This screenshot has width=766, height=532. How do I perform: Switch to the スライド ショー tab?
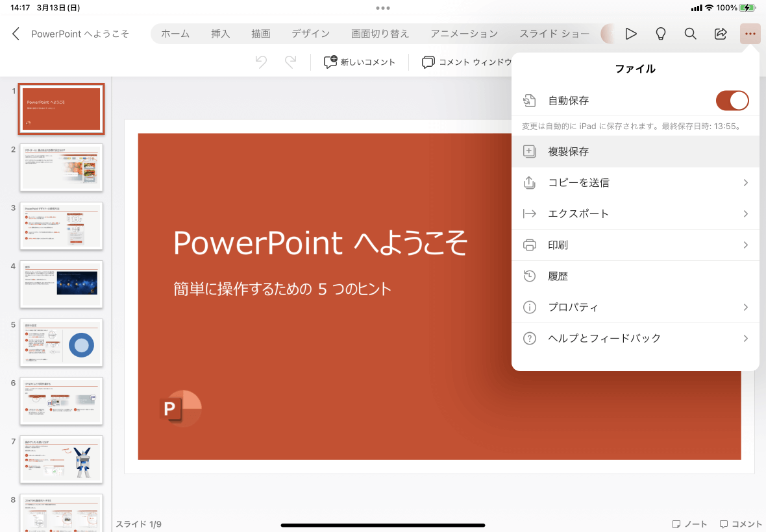point(554,34)
